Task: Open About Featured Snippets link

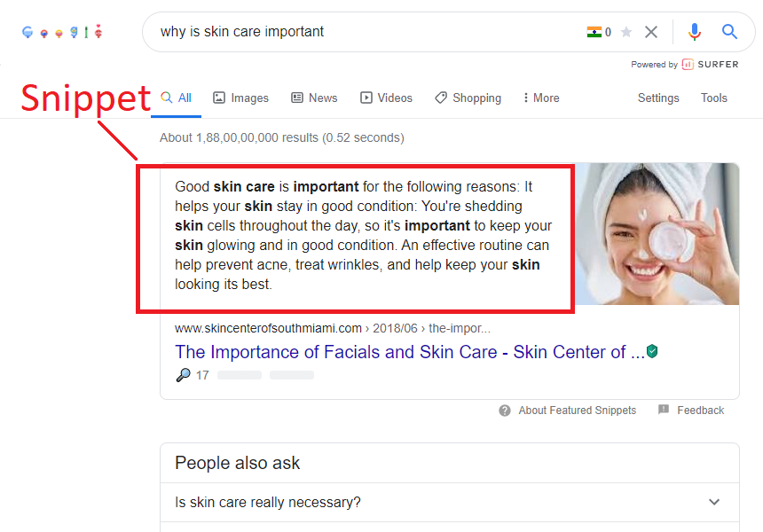Action: click(577, 411)
